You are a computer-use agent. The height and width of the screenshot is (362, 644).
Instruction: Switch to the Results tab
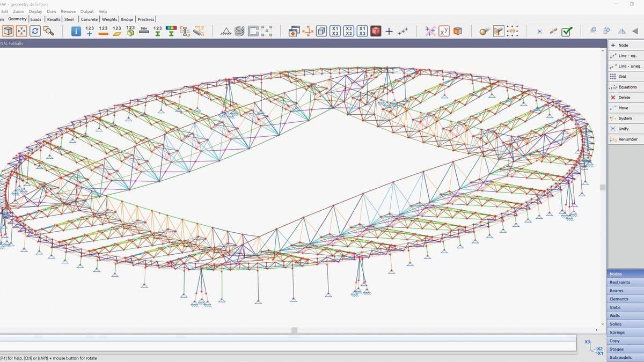[54, 19]
